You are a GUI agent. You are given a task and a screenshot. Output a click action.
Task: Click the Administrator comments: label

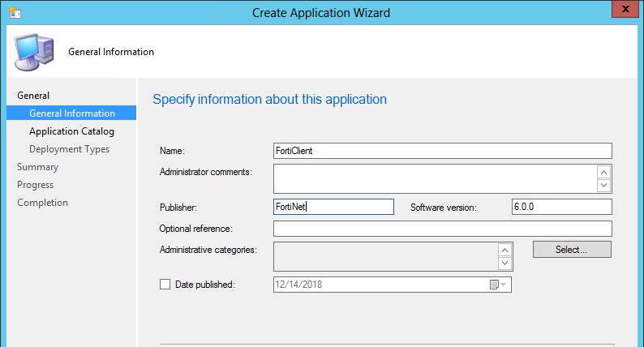coord(206,172)
